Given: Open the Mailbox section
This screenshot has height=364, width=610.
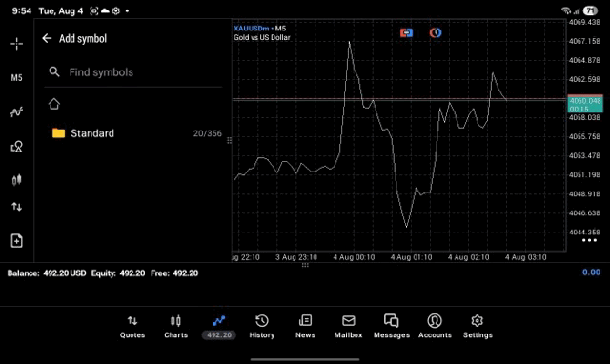Looking at the screenshot, I should coord(348,327).
